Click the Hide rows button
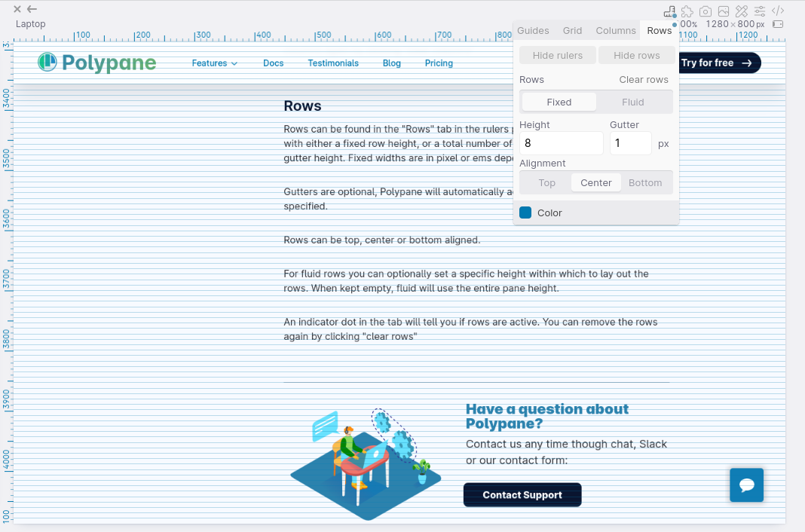 [637, 55]
